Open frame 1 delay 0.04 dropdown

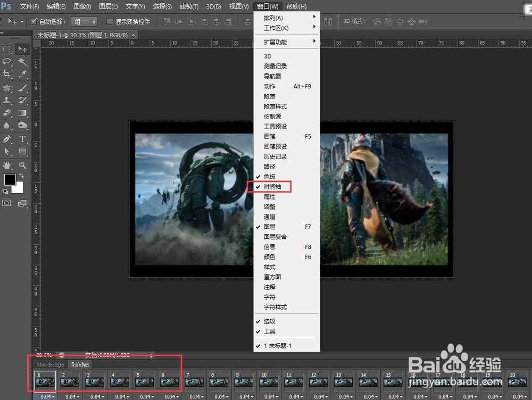pos(47,397)
